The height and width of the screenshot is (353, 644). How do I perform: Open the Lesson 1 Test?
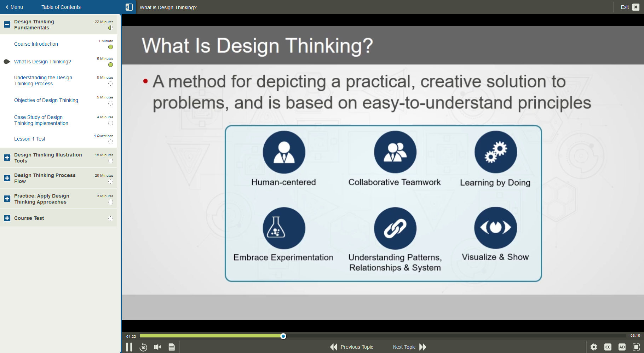pos(30,139)
